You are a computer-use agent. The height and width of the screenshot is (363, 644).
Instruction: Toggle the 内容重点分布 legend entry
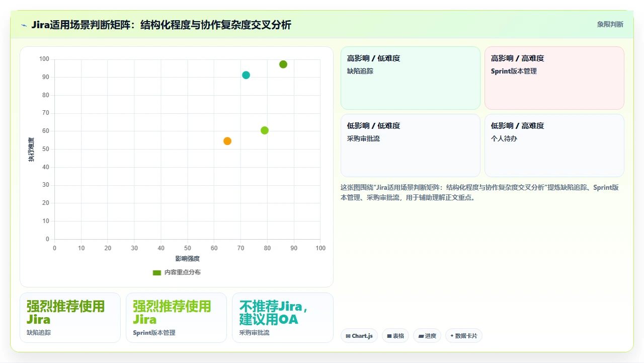pos(177,272)
